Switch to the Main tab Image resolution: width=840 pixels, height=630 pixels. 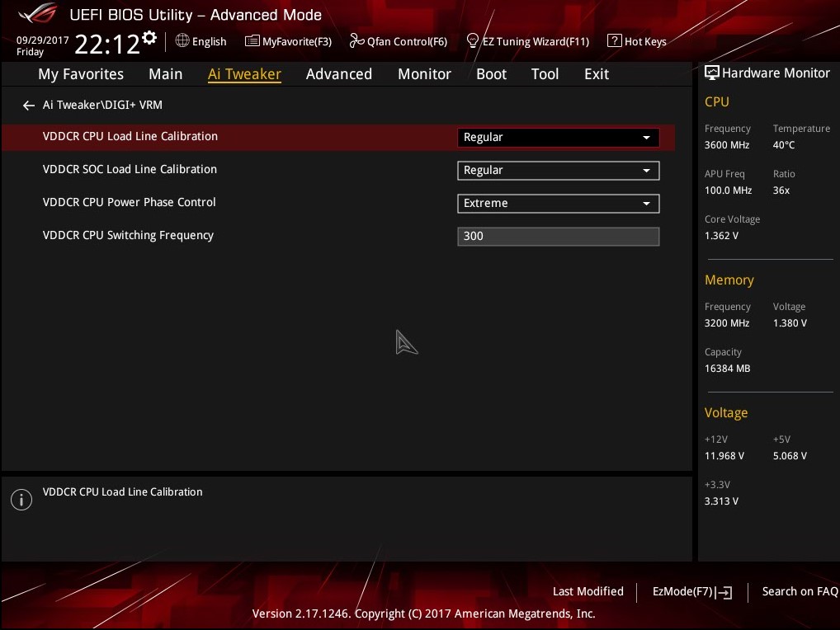166,74
